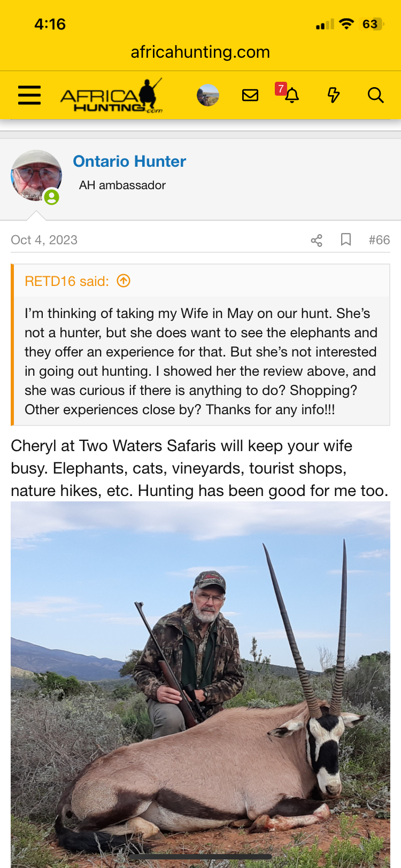This screenshot has height=868, width=401.
Task: Open your account avatar in header
Action: (x=207, y=95)
